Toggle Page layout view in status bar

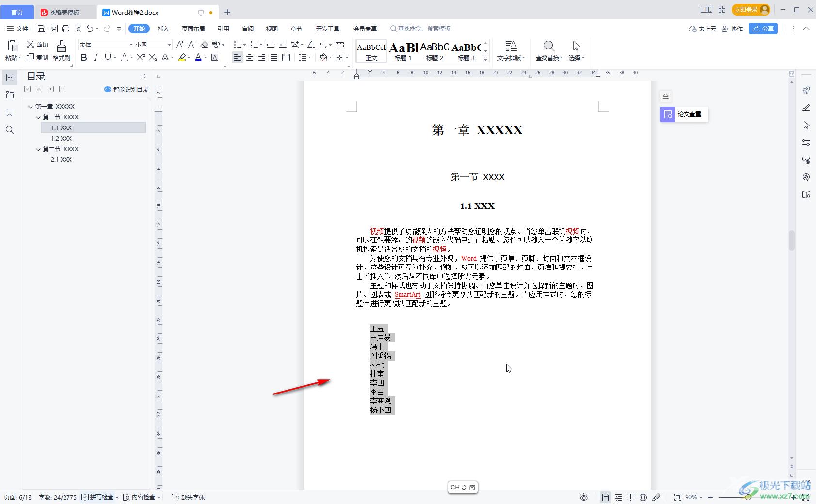(605, 497)
